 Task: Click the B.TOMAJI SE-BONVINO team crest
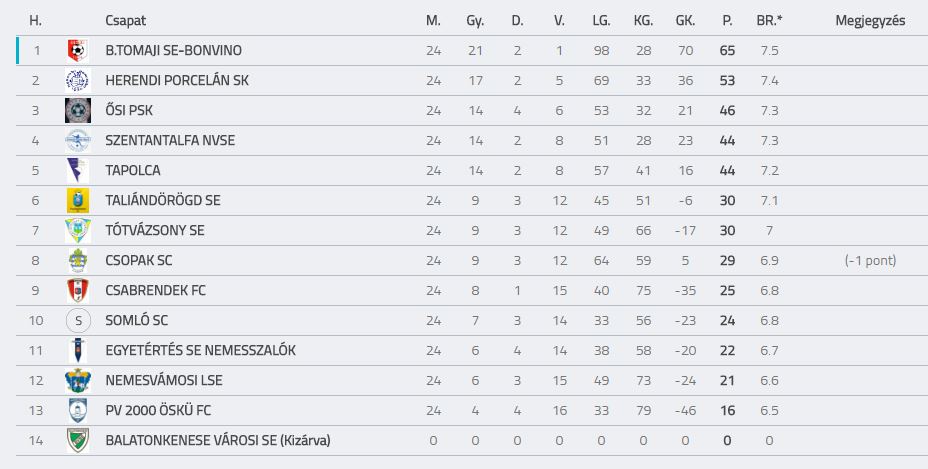point(78,51)
